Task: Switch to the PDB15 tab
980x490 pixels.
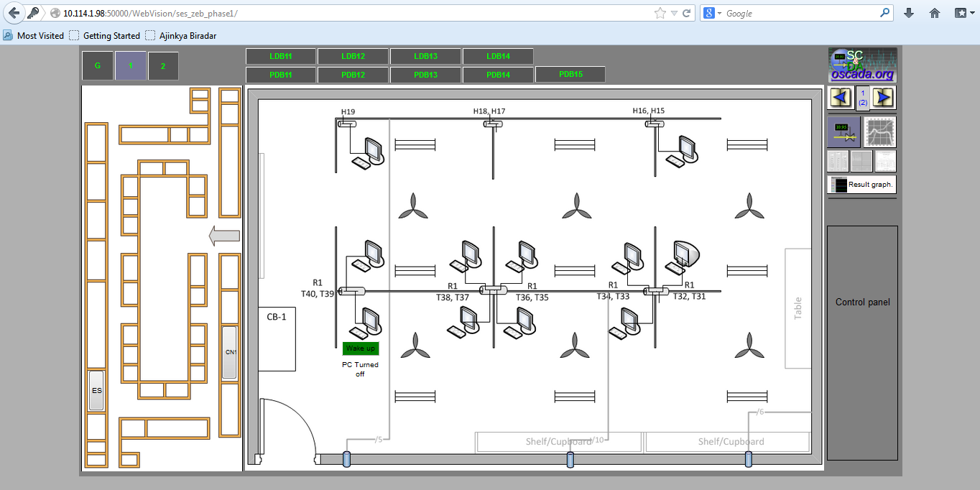Action: pos(570,74)
